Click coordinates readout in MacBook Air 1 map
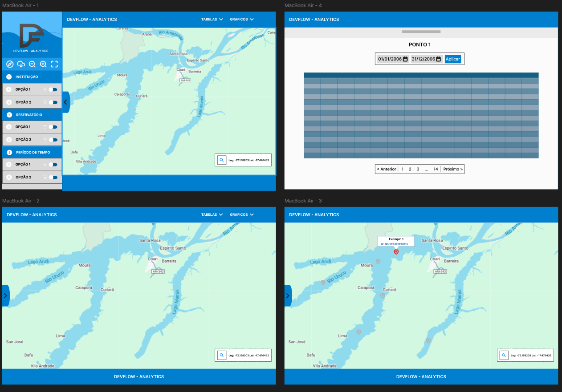The height and width of the screenshot is (392, 562). pos(249,160)
